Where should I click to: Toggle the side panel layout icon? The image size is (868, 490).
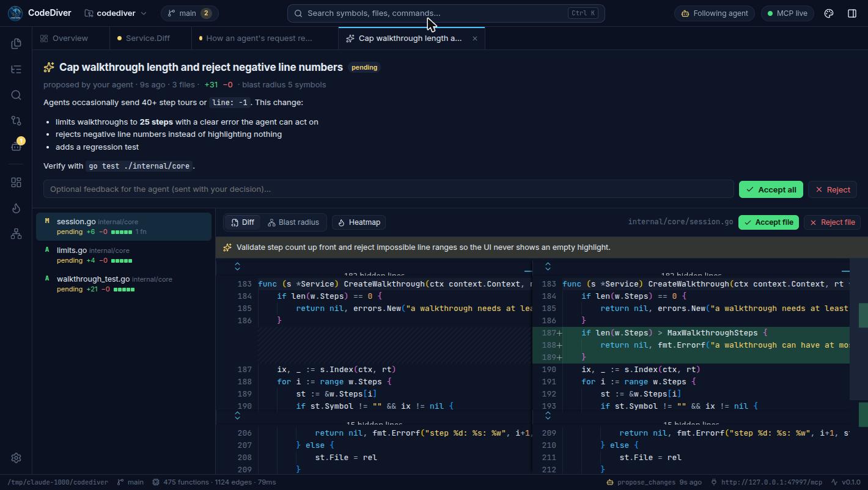pyautogui.click(x=852, y=13)
